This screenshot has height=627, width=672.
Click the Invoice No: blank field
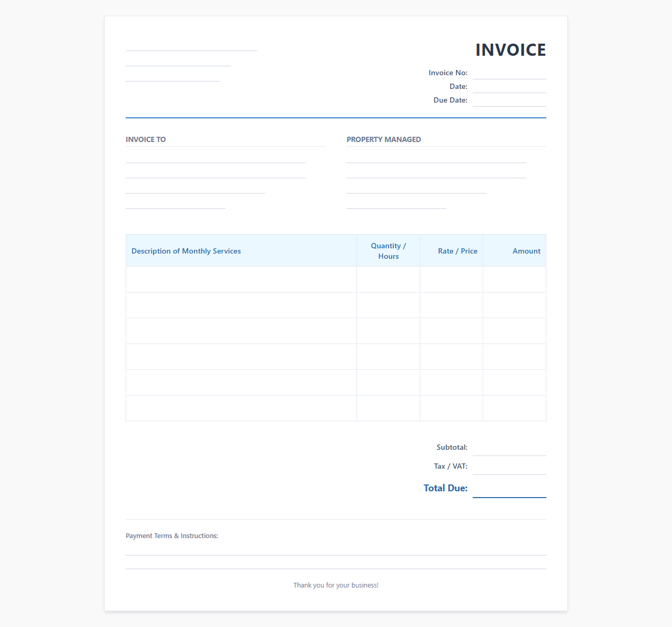click(510, 73)
